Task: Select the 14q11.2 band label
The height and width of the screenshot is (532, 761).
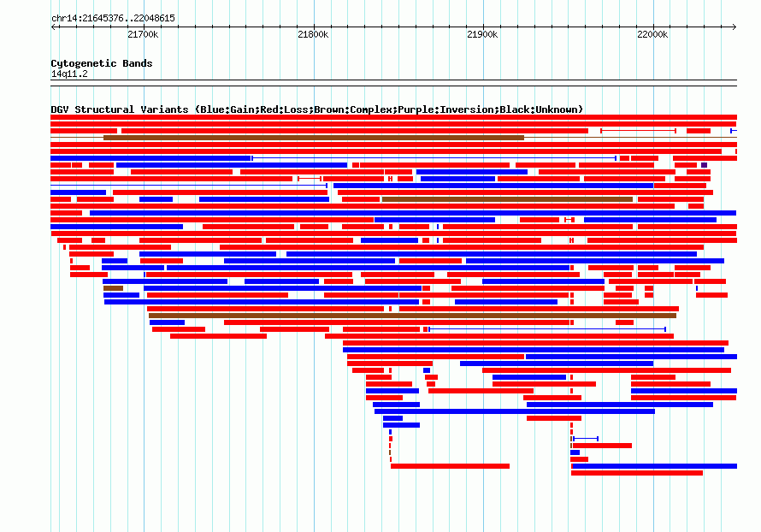Action: 69,74
